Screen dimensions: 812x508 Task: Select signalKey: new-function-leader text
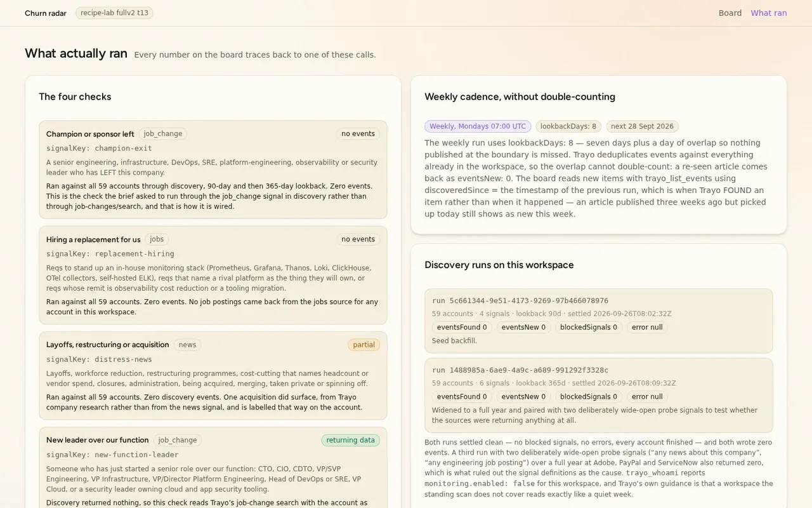point(112,454)
